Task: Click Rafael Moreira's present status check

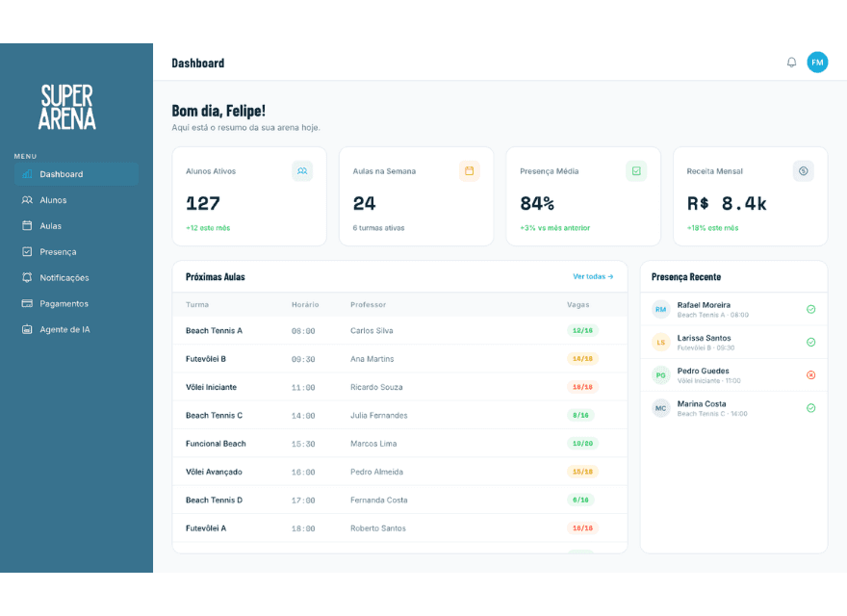Action: (810, 309)
